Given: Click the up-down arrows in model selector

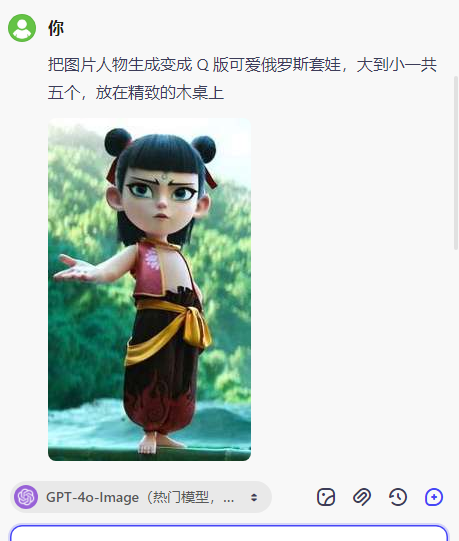Looking at the screenshot, I should (x=254, y=497).
